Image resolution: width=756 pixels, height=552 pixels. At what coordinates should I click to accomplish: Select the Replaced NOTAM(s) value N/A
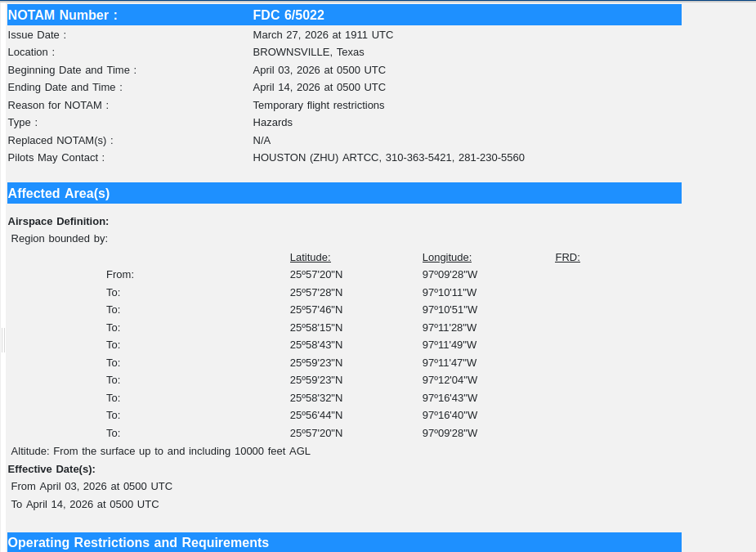(262, 141)
